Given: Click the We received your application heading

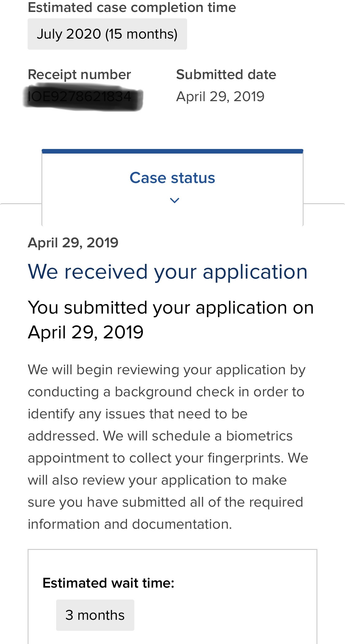Looking at the screenshot, I should click(x=167, y=272).
